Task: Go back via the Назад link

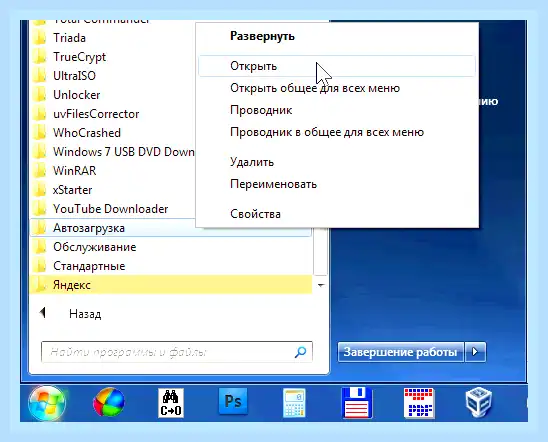Action: tap(85, 314)
